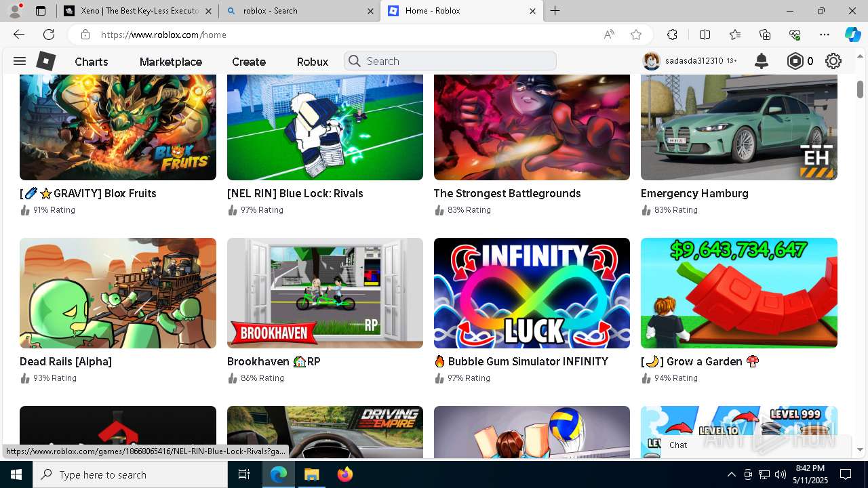Open the Robux page

click(x=313, y=62)
